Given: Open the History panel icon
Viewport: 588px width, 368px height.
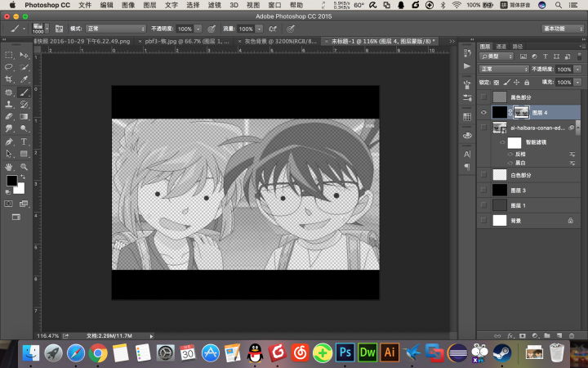Looking at the screenshot, I should [x=467, y=53].
